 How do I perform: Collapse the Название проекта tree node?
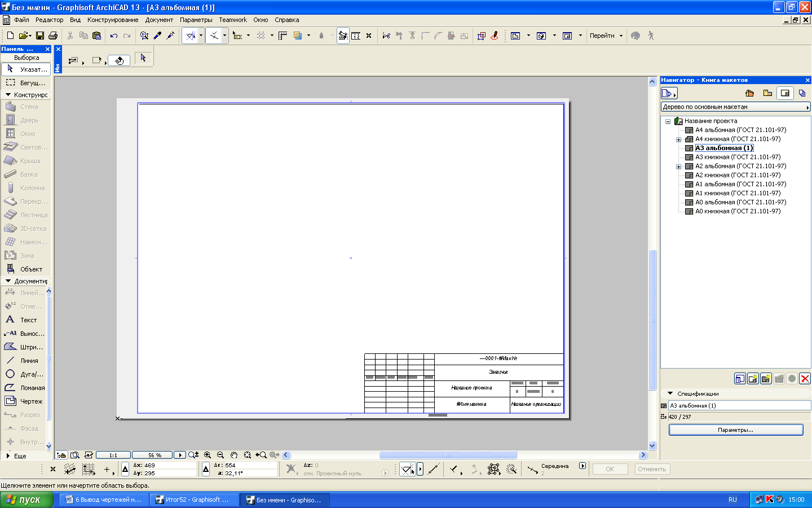point(668,121)
